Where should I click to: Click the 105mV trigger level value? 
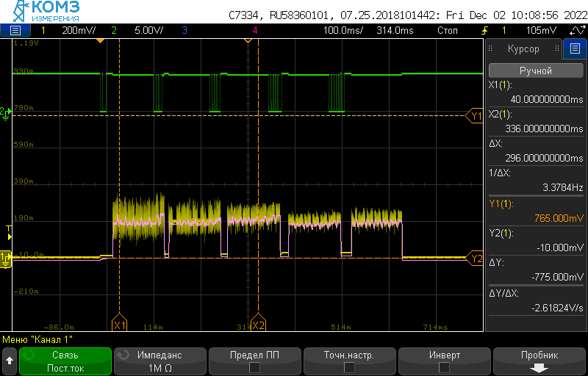tap(541, 30)
